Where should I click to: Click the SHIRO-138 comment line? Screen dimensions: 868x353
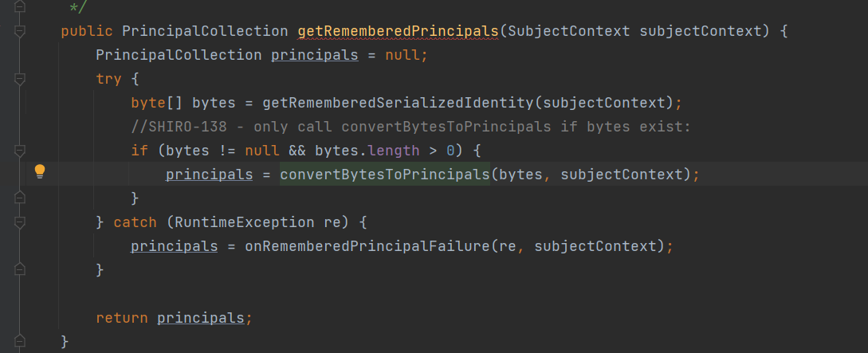pyautogui.click(x=410, y=127)
